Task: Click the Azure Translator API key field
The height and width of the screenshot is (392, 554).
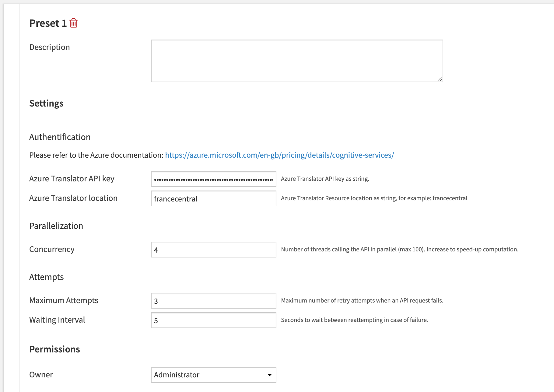Action: (213, 179)
